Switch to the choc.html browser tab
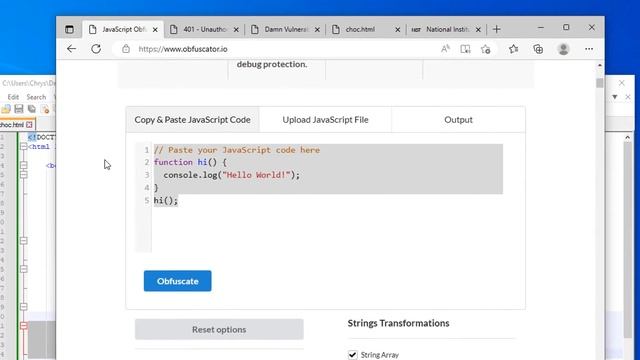This screenshot has width=640, height=360. [x=365, y=29]
